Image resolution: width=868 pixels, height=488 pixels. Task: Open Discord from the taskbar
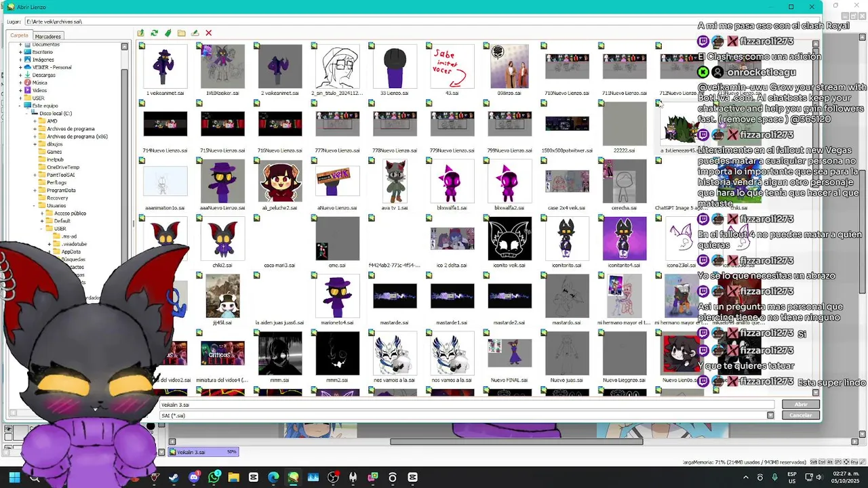194,477
